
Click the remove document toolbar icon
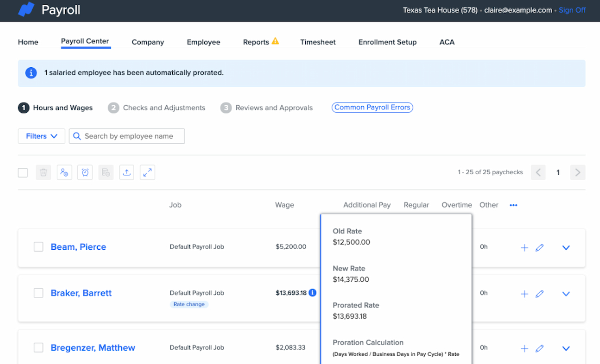[106, 172]
